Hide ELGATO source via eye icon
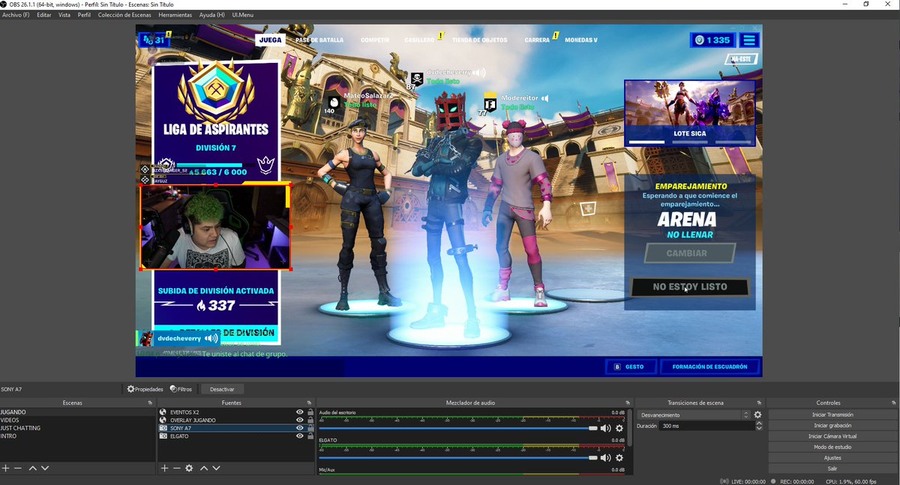This screenshot has height=485, width=900. (300, 436)
